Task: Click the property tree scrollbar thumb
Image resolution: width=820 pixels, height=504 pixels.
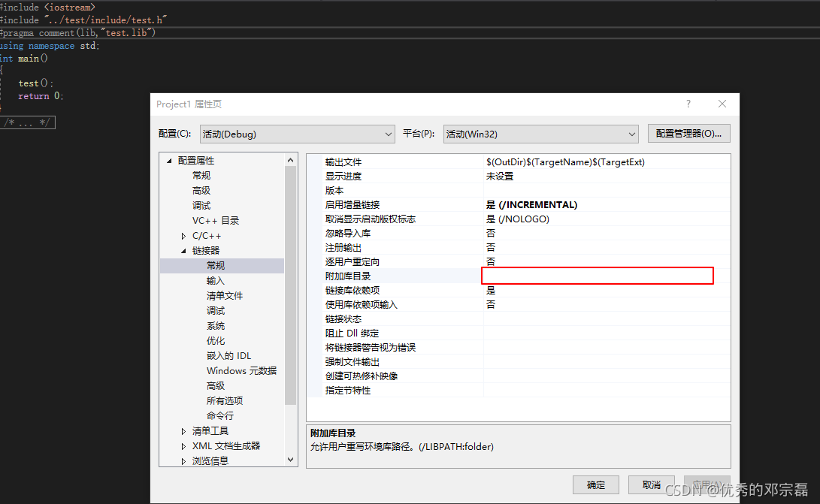Action: point(291,285)
